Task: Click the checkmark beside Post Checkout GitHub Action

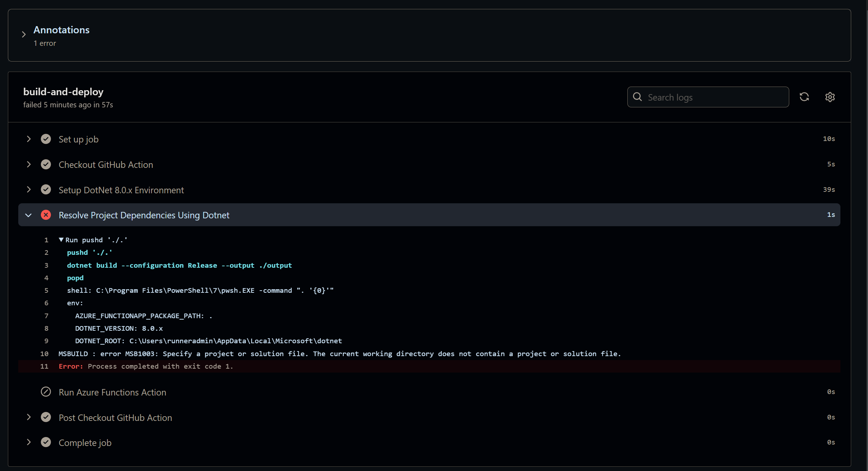Action: [x=46, y=417]
